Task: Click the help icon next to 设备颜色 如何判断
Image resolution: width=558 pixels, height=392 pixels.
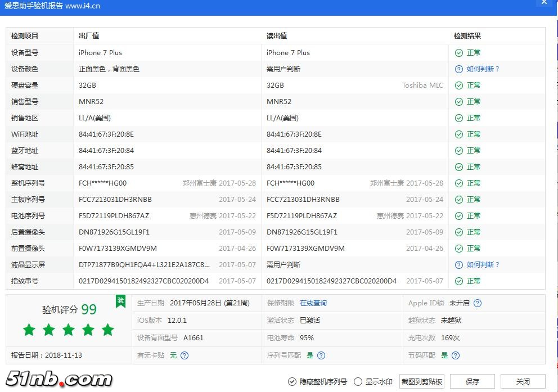Action: (x=459, y=69)
